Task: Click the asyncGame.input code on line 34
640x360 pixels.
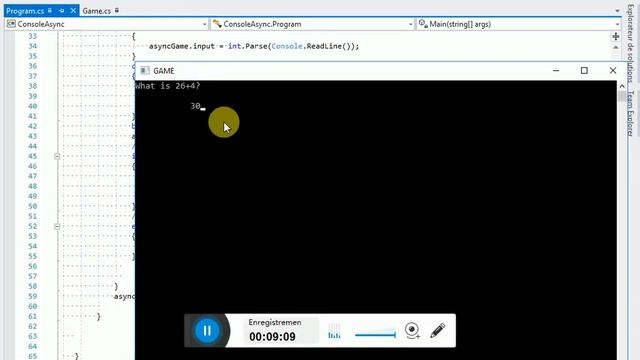Action: pos(182,46)
